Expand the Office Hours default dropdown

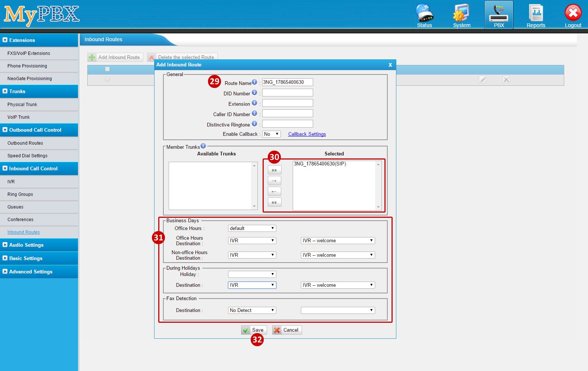(x=252, y=229)
